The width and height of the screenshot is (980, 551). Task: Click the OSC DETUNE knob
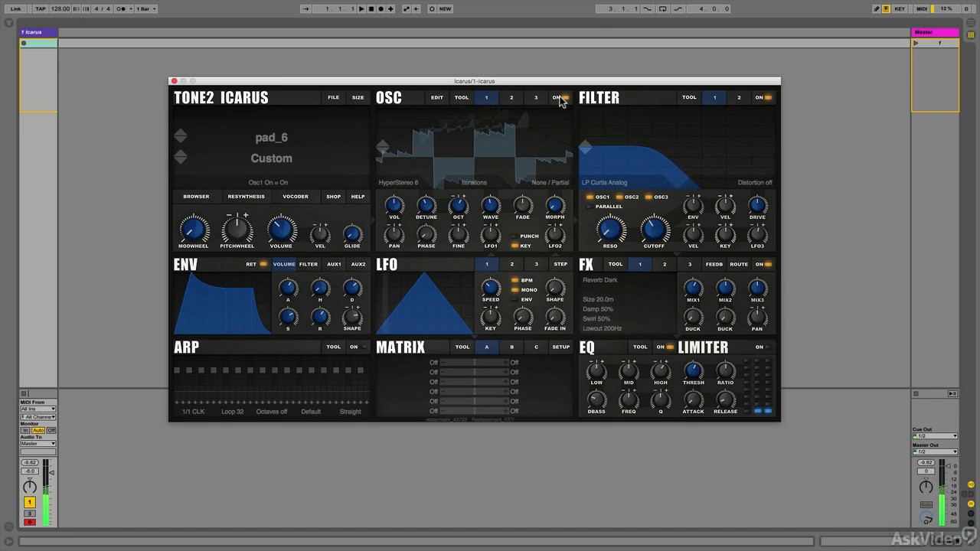[426, 205]
